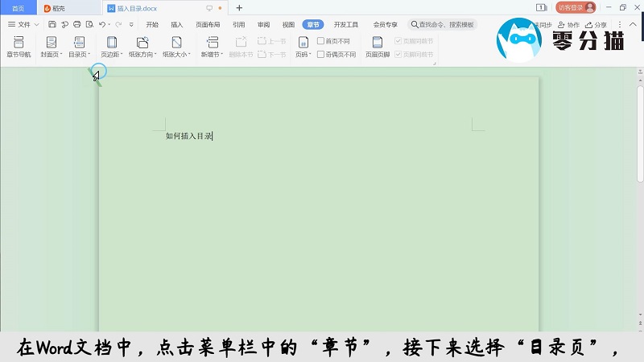
Task: Switch to the 引用 ribbon tab
Action: coord(239,25)
